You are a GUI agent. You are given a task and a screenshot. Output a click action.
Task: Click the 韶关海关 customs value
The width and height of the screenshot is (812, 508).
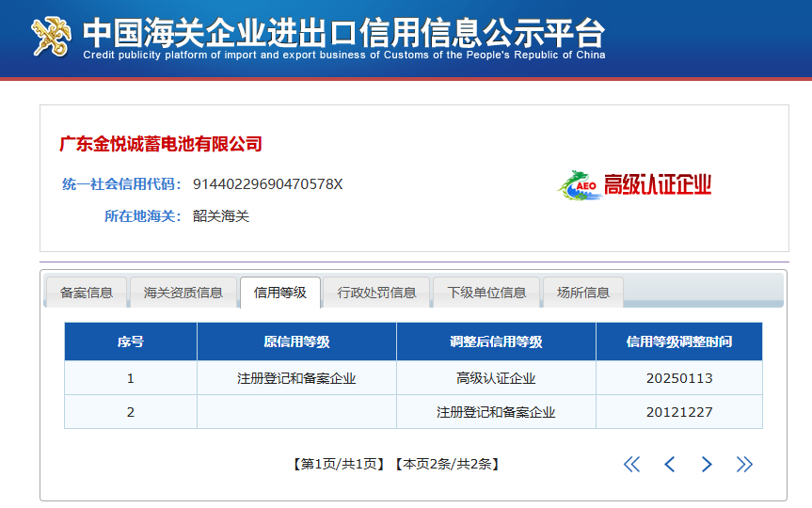point(221,216)
